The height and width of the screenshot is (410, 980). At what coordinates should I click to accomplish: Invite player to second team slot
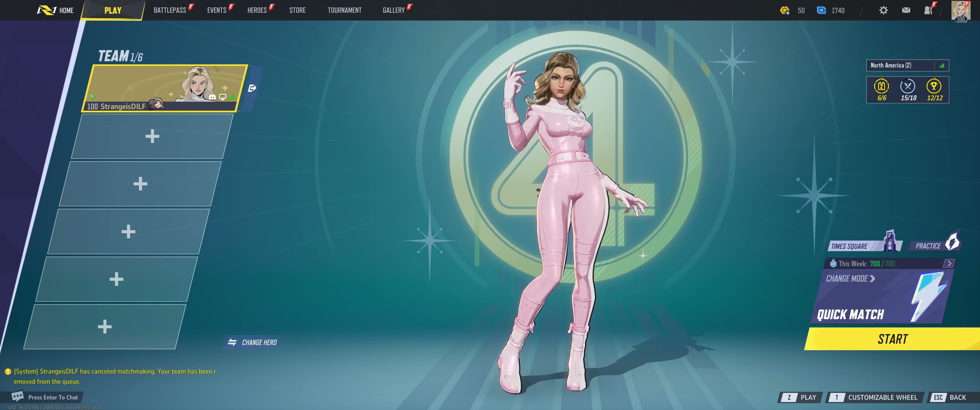(x=152, y=136)
